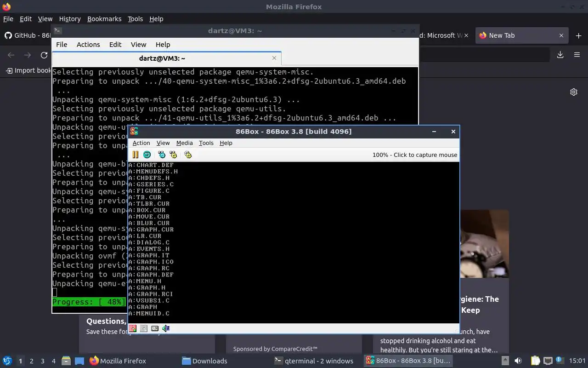Open the Action menu in 86Box
Image resolution: width=588 pixels, height=368 pixels.
coord(141,143)
